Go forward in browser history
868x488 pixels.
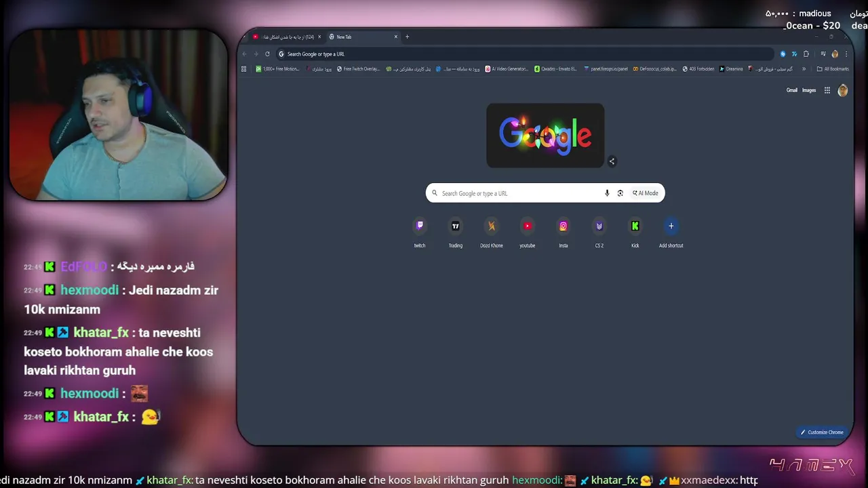256,54
